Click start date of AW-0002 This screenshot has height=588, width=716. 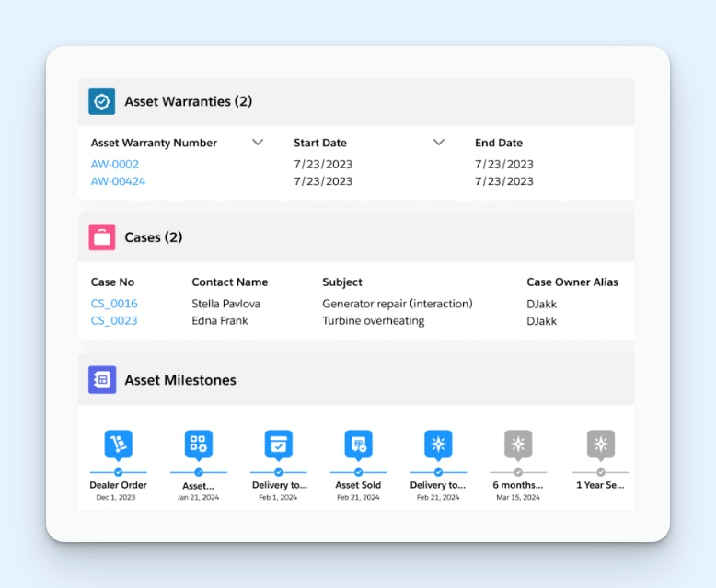(323, 165)
